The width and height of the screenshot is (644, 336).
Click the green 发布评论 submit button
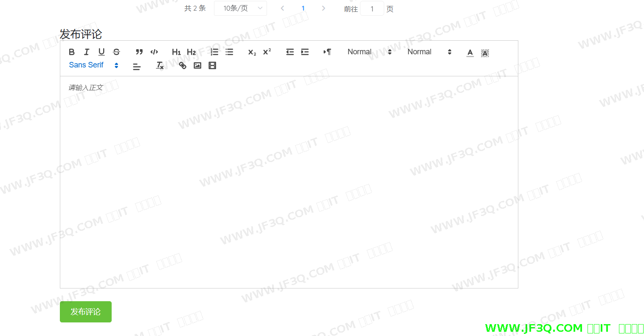[x=86, y=312]
